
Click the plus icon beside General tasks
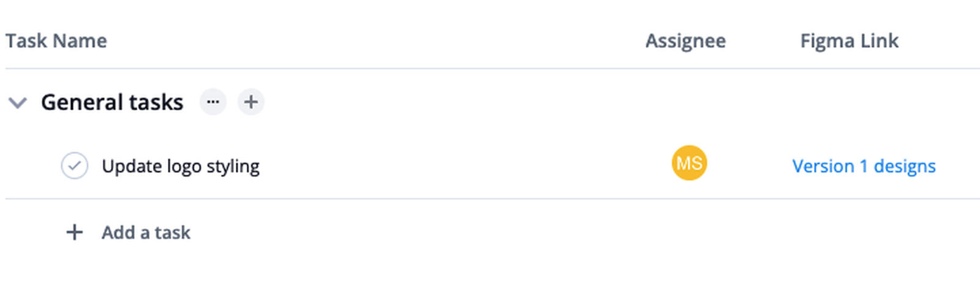pyautogui.click(x=251, y=102)
